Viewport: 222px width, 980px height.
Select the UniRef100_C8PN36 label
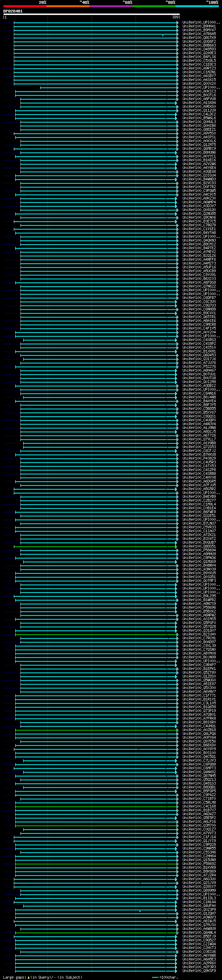[x=199, y=558]
